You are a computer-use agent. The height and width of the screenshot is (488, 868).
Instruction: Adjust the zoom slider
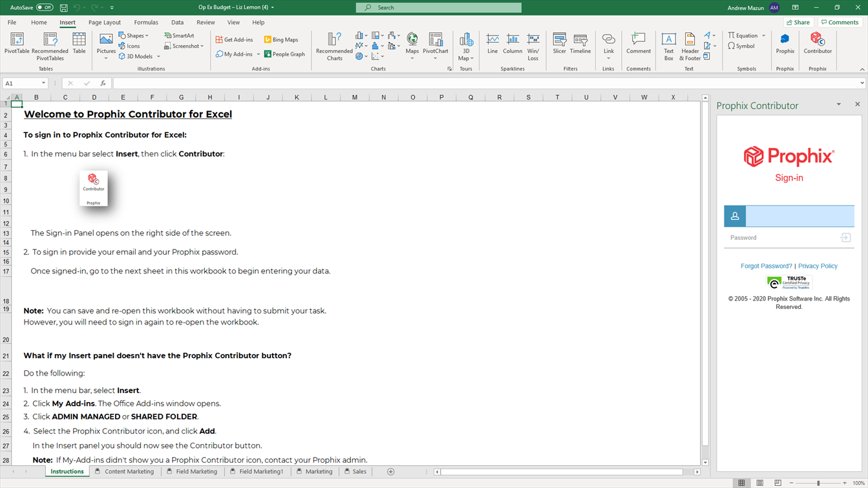[818, 483]
